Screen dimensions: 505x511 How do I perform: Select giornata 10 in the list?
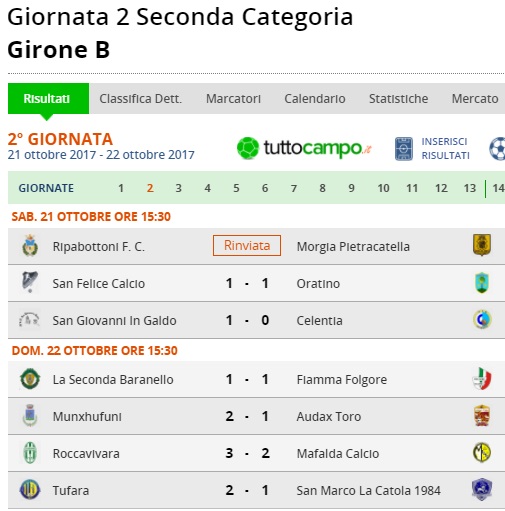[x=383, y=188]
